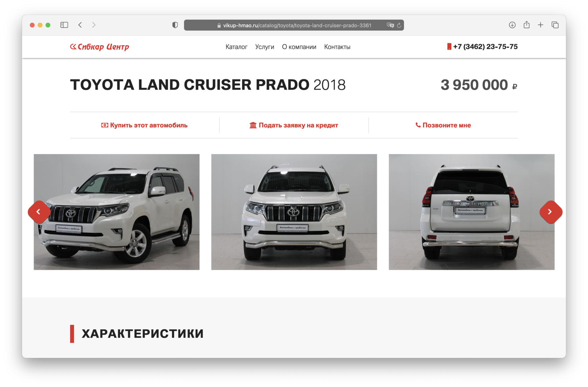Go to the О компании page
The image size is (588, 387).
pos(299,47)
